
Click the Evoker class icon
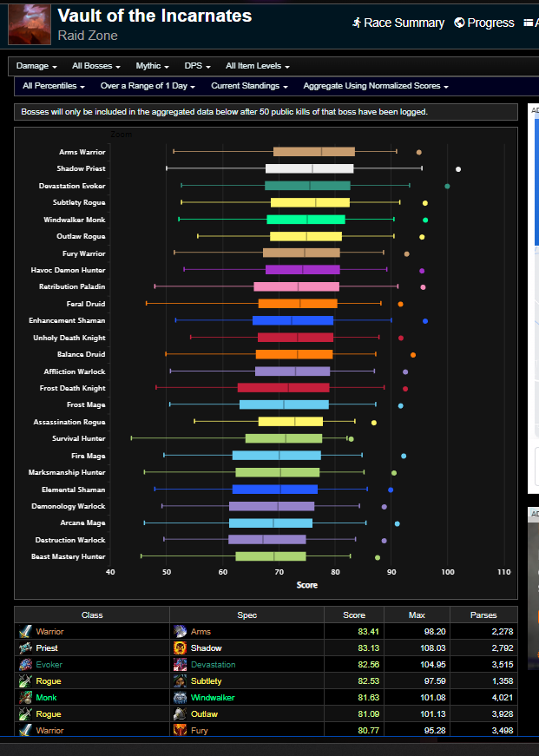click(25, 664)
